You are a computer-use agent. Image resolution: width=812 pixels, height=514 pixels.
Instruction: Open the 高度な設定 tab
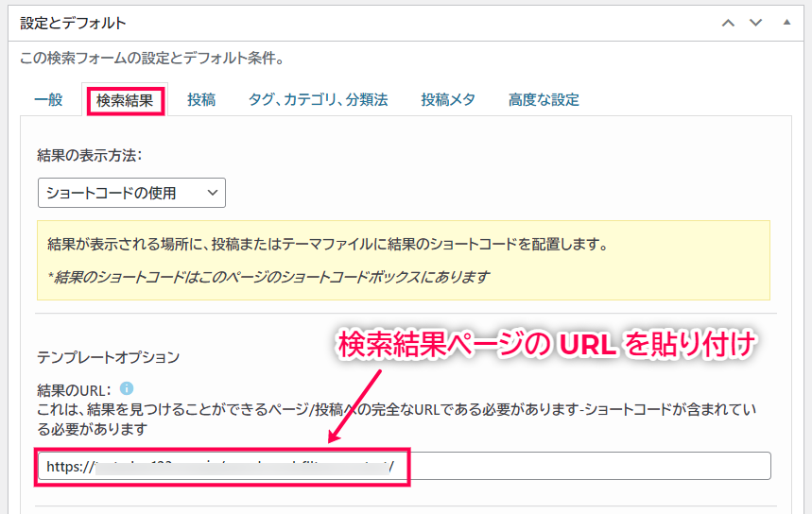pyautogui.click(x=544, y=99)
